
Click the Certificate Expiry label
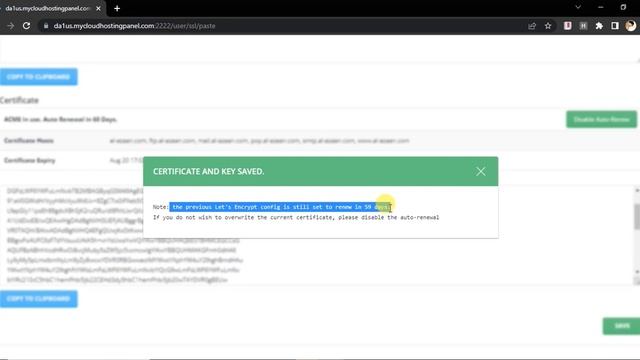pos(29,160)
